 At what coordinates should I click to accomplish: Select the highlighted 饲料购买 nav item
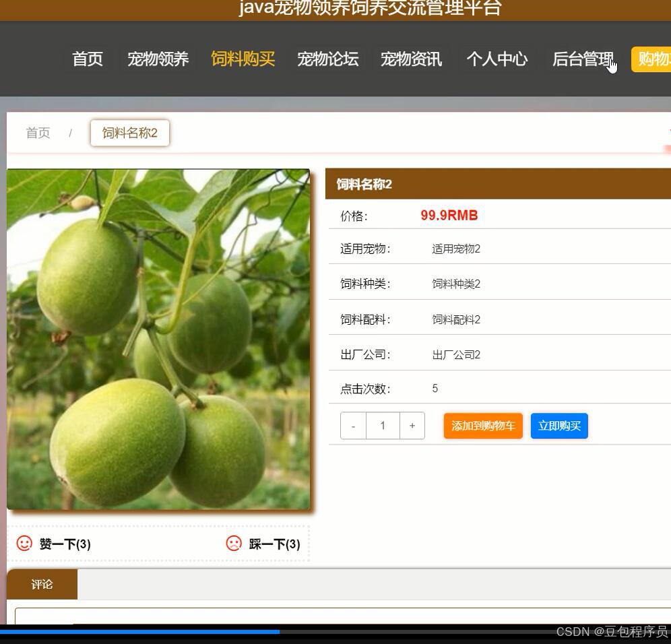tap(243, 59)
